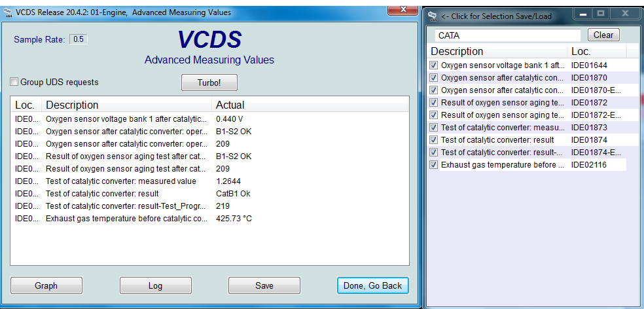Screen dimensions: 644x309
Task: Select the 0.440 V value row
Action: (209, 119)
